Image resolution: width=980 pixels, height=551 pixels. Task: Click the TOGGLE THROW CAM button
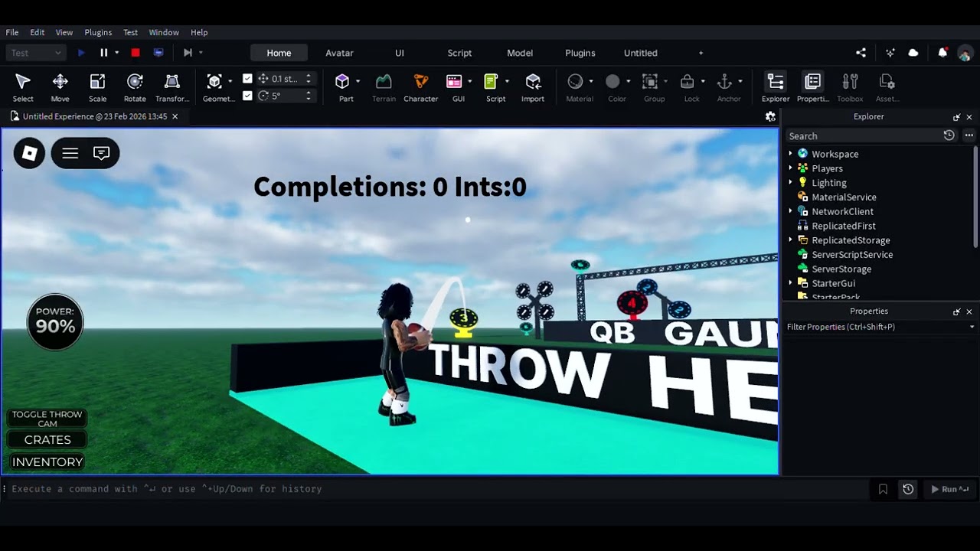(47, 419)
